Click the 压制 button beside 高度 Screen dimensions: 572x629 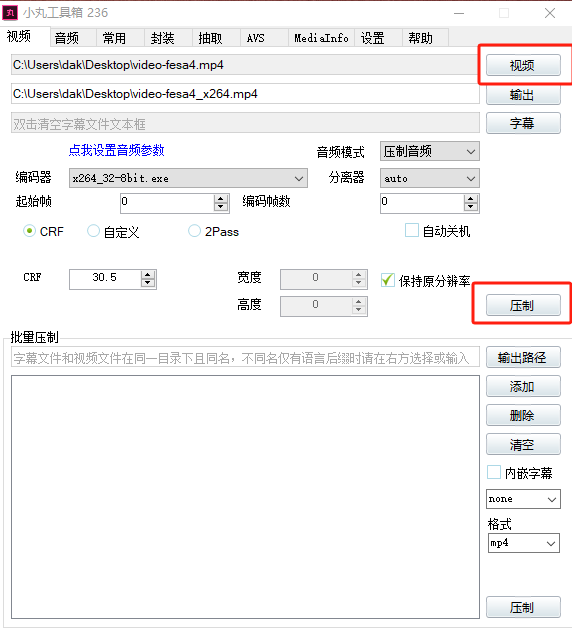coord(523,305)
